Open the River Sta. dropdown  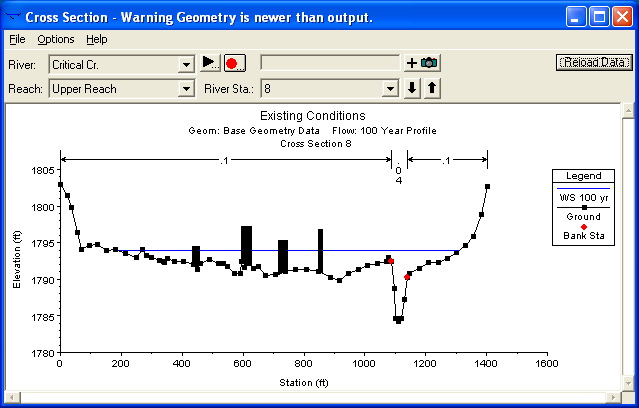point(387,89)
